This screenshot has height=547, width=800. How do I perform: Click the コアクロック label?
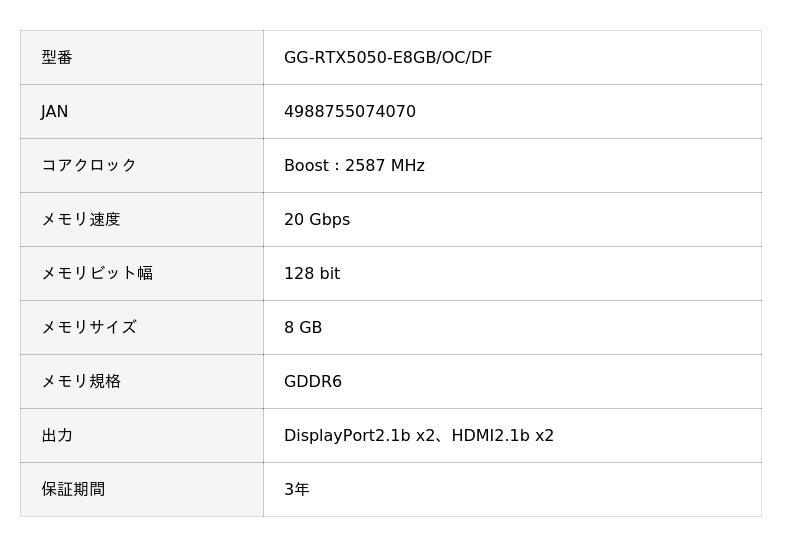pyautogui.click(x=89, y=166)
